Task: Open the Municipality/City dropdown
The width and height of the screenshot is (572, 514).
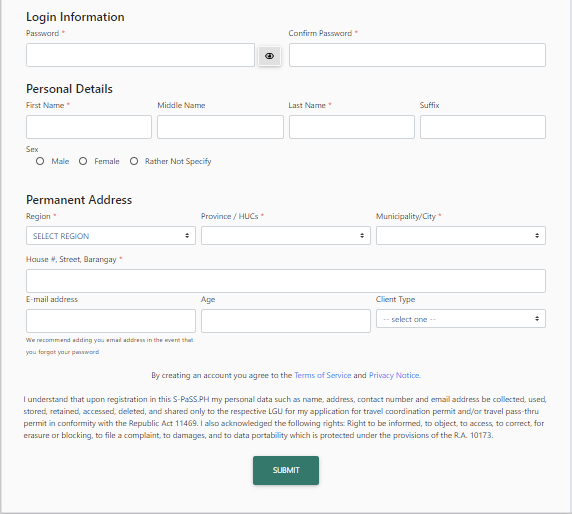Action: [x=461, y=236]
